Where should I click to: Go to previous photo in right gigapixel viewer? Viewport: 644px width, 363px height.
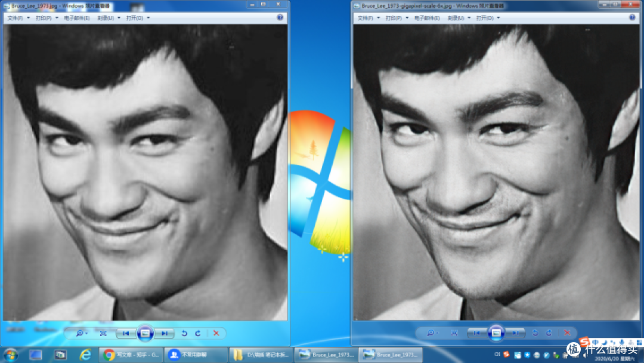[477, 333]
